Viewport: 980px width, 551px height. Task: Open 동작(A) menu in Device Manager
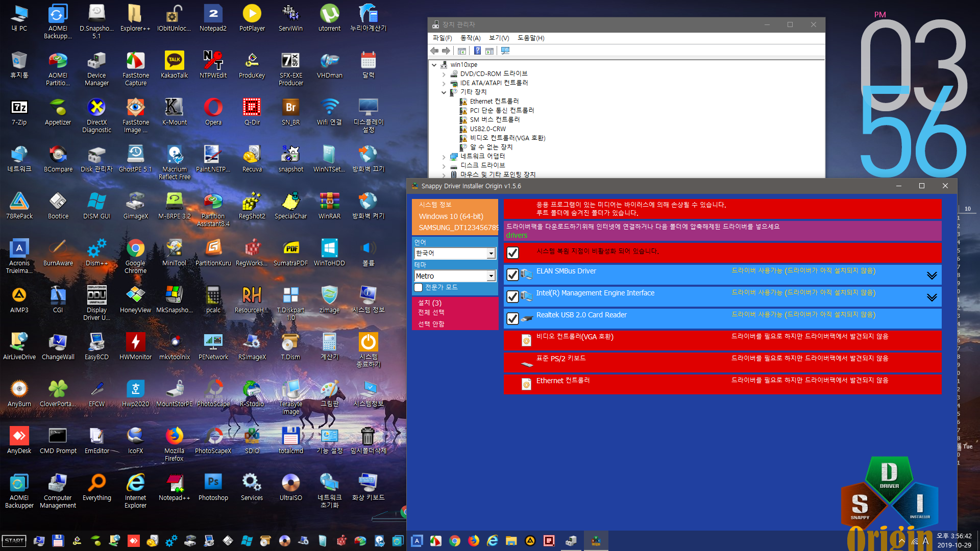coord(470,38)
